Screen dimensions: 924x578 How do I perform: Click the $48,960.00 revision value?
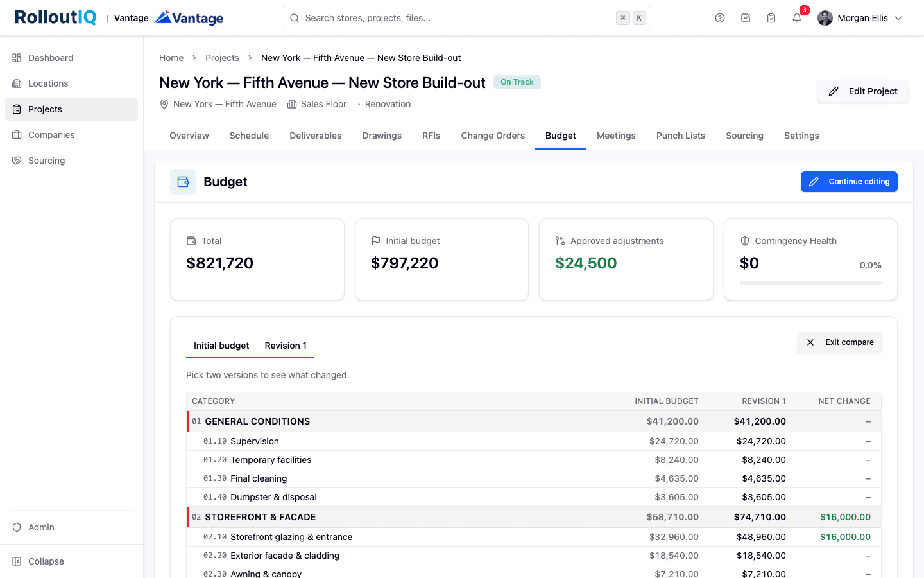761,537
